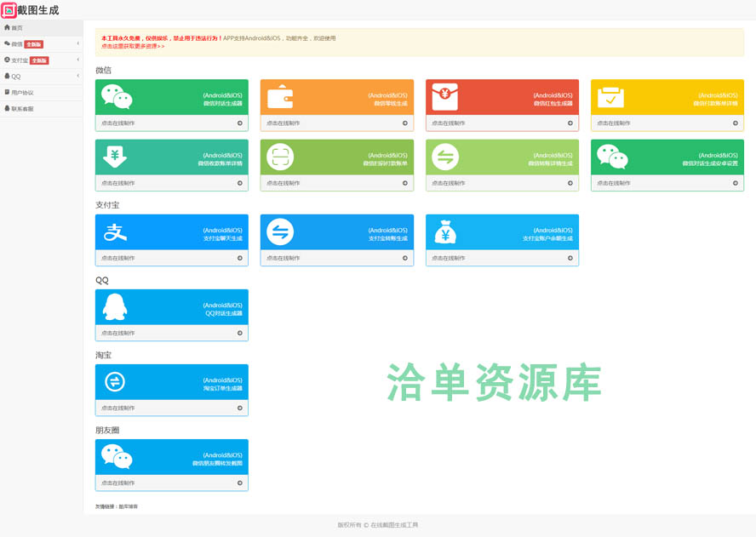The width and height of the screenshot is (756, 537).
Task: Click the 淘宝 section heading
Action: coord(103,355)
